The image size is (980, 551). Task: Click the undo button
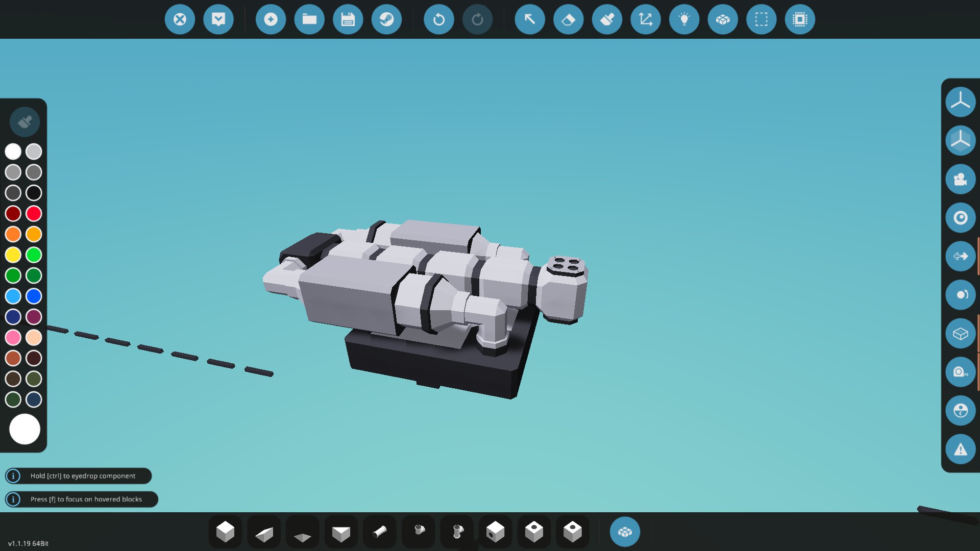tap(438, 19)
